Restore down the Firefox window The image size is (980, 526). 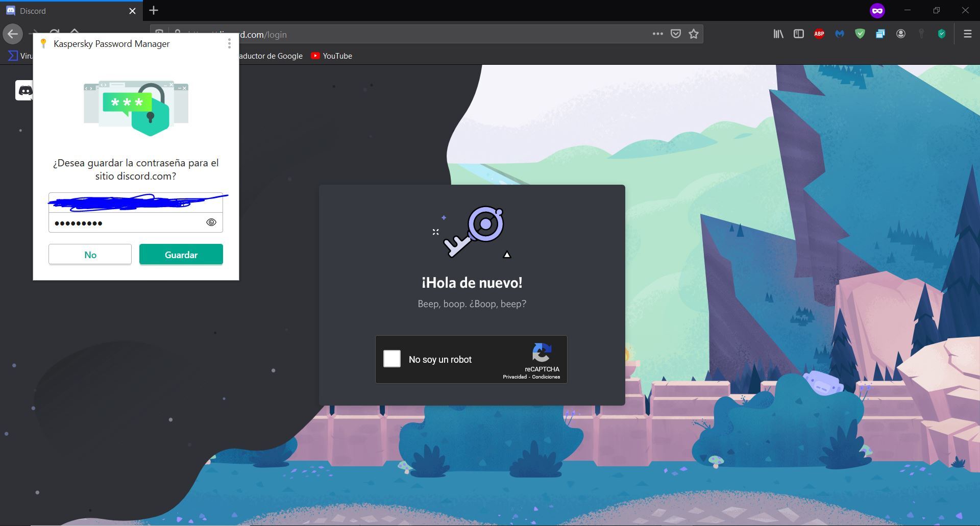tap(936, 10)
